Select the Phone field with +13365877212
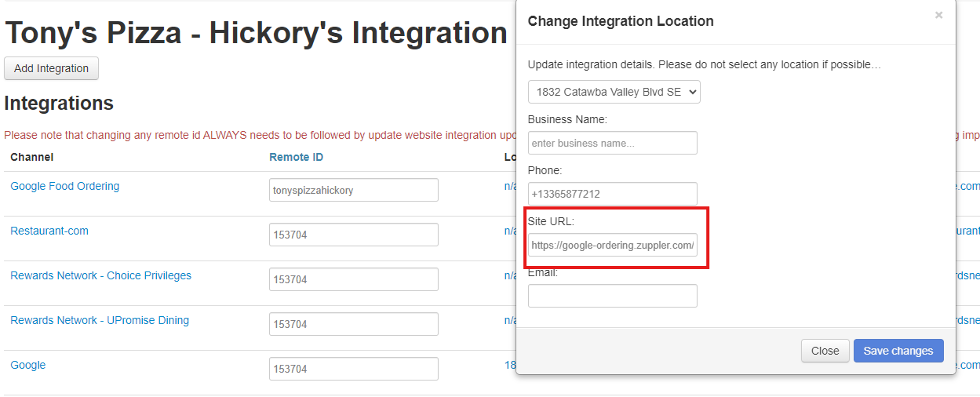The width and height of the screenshot is (980, 397). click(612, 194)
